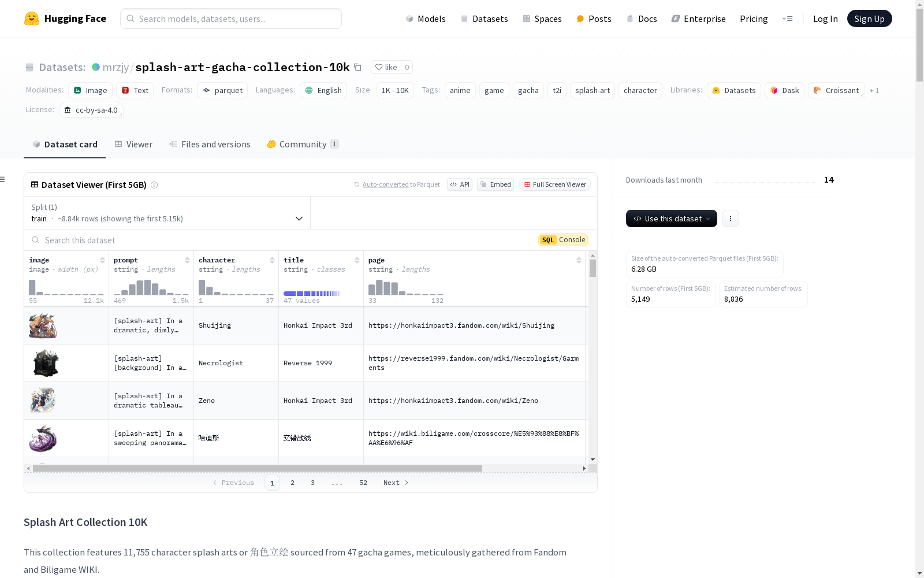Image resolution: width=924 pixels, height=578 pixels.
Task: Open the navigation overflow menu icon
Action: 787,18
